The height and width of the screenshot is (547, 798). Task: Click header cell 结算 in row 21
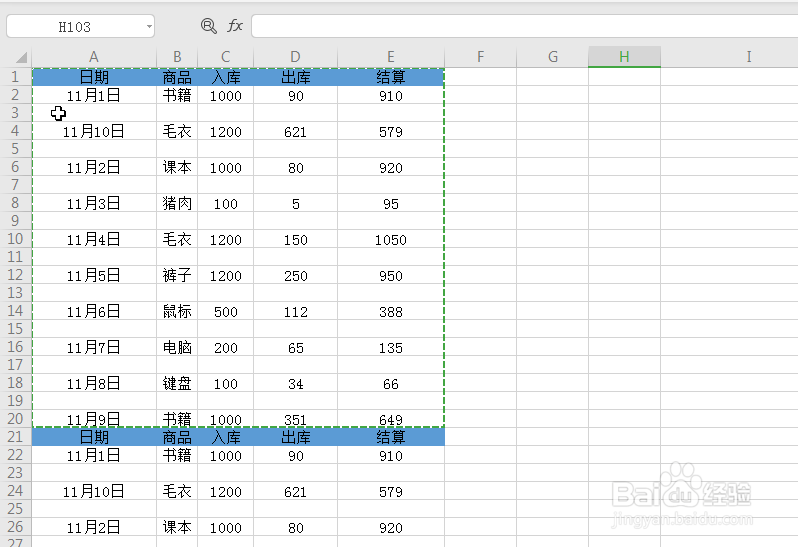point(391,437)
